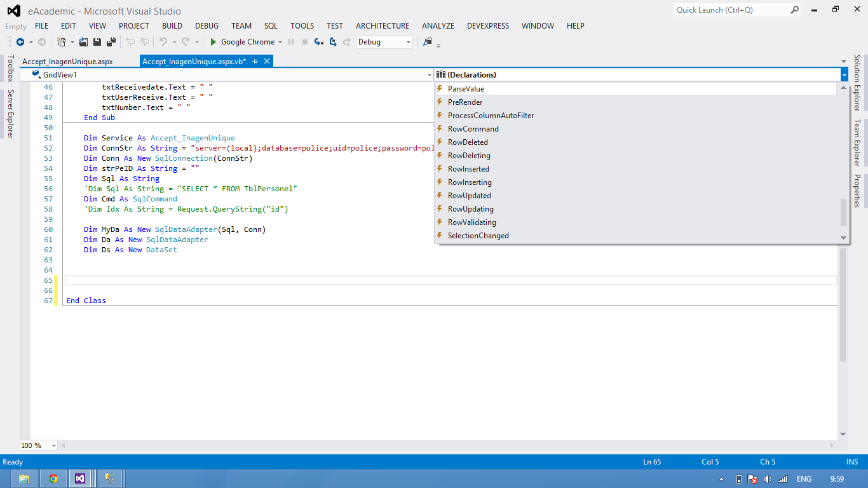This screenshot has height=488, width=868.
Task: Open the Redo history dropdown arrow
Action: coord(196,42)
